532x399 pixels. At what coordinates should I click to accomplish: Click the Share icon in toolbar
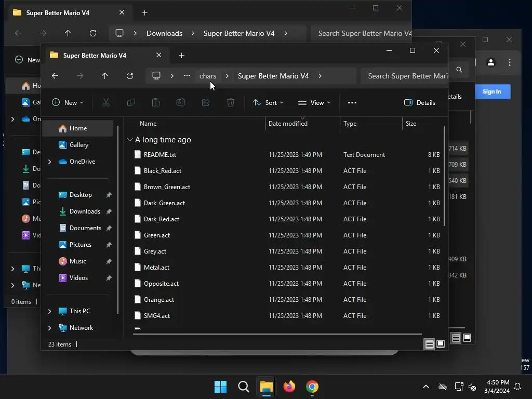pyautogui.click(x=206, y=102)
